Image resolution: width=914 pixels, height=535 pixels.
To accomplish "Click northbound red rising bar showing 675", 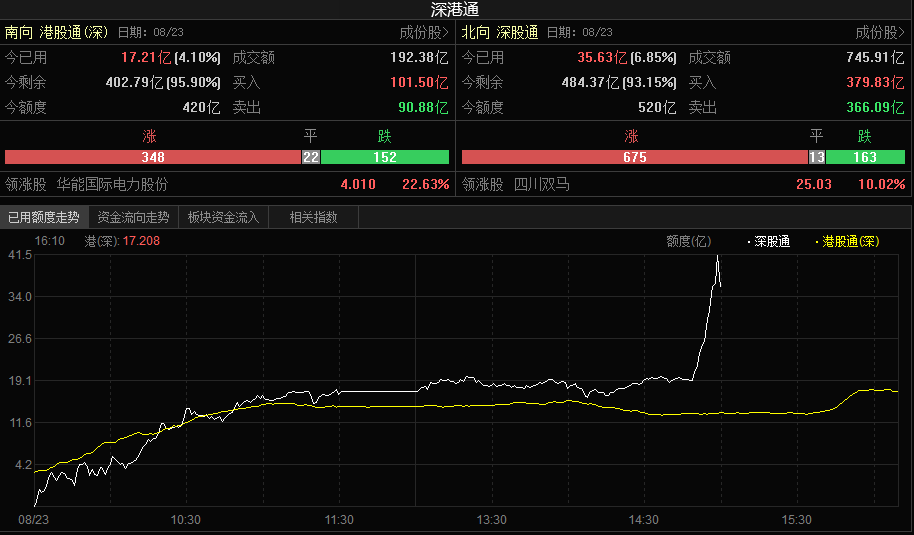I will tap(634, 157).
